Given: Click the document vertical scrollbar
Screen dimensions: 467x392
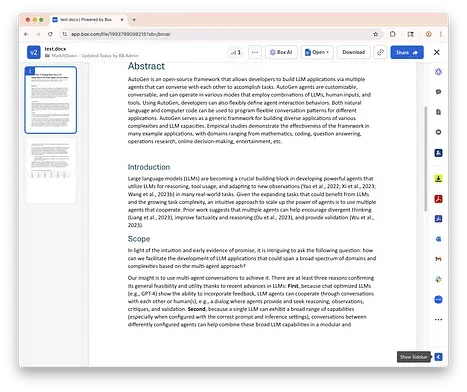Looking at the screenshot, I should pos(425,158).
